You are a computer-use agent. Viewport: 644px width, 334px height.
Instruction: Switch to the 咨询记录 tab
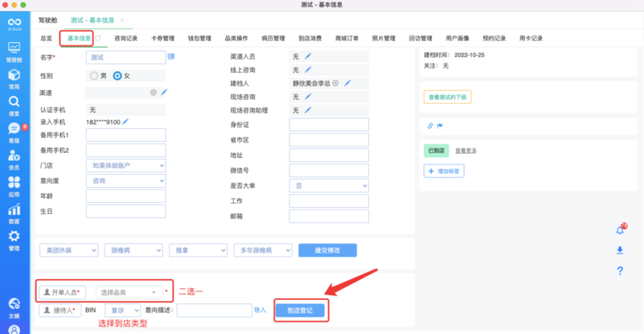coord(125,38)
